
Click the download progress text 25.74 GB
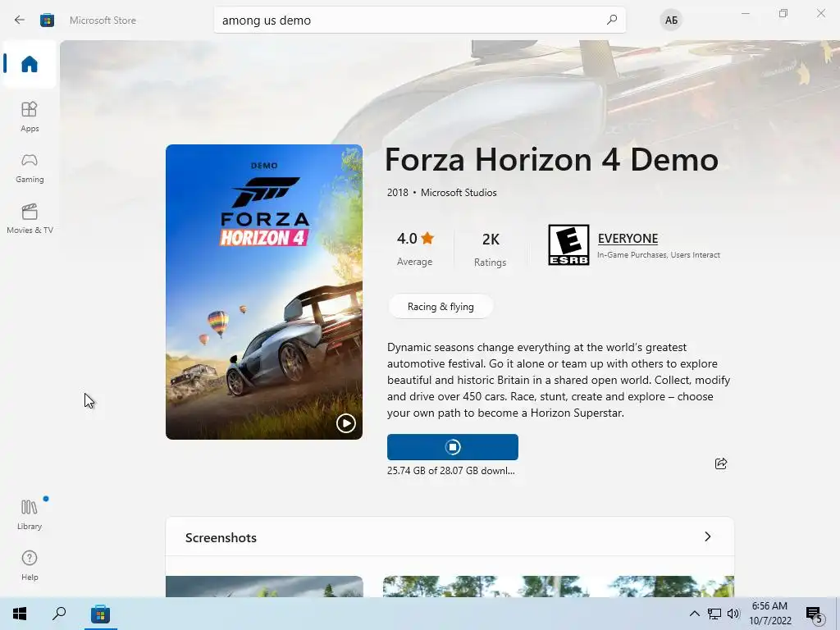coord(450,470)
